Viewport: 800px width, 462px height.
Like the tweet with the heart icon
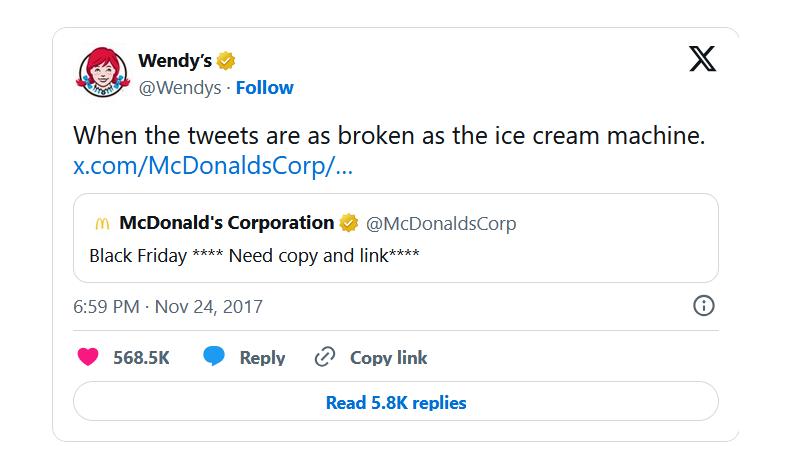pyautogui.click(x=88, y=357)
